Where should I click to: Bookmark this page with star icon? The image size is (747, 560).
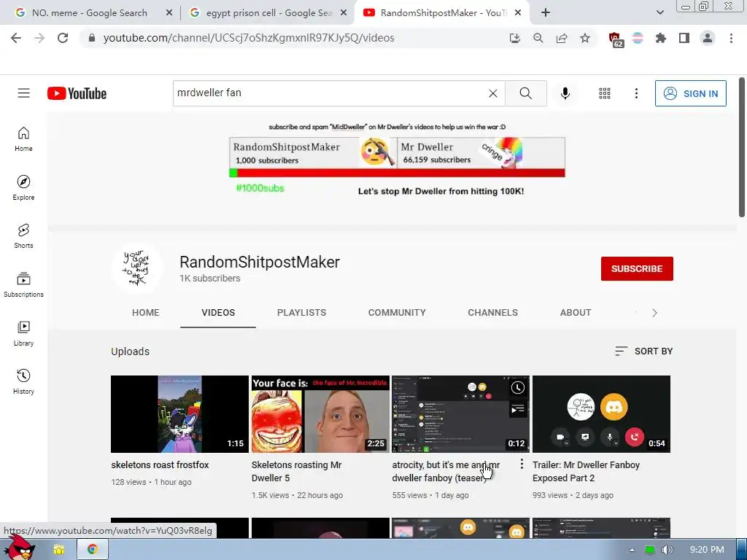[x=585, y=38]
